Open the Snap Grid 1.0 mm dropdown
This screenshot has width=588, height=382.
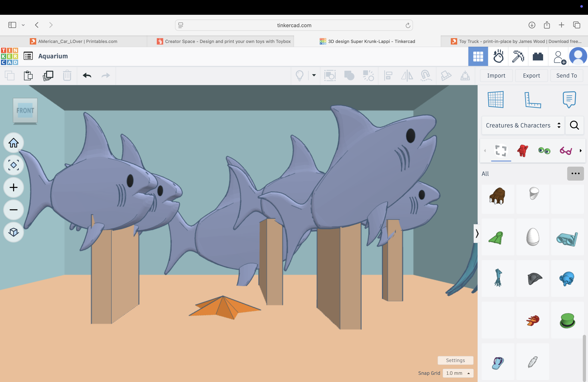(458, 373)
